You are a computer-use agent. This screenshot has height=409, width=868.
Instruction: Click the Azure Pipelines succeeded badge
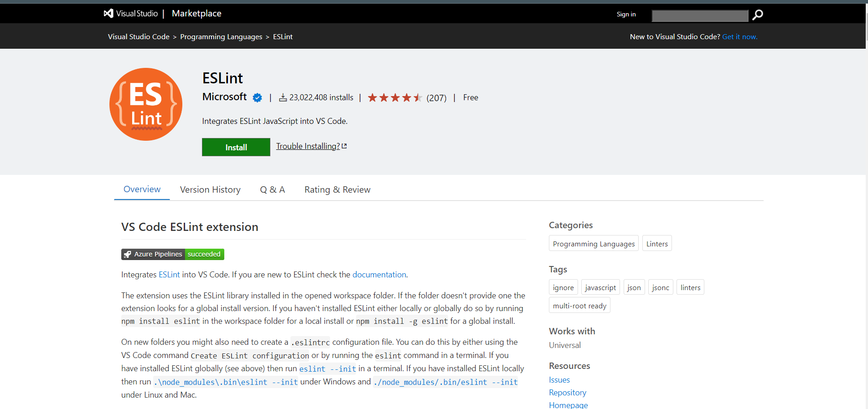pyautogui.click(x=173, y=254)
